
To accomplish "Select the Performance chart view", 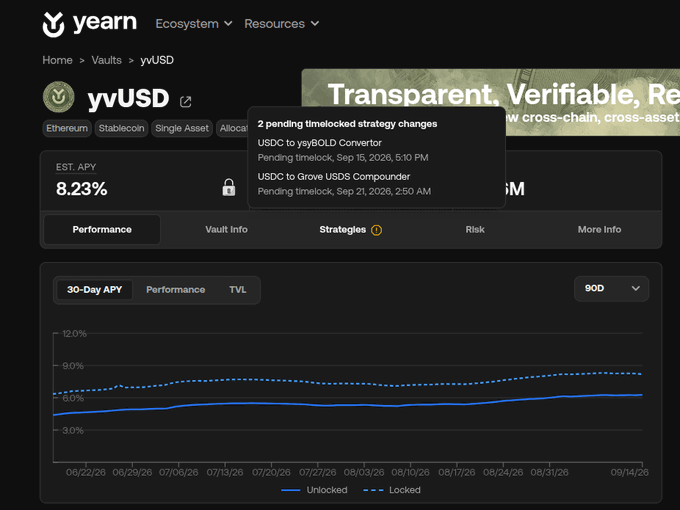I will pyautogui.click(x=176, y=290).
